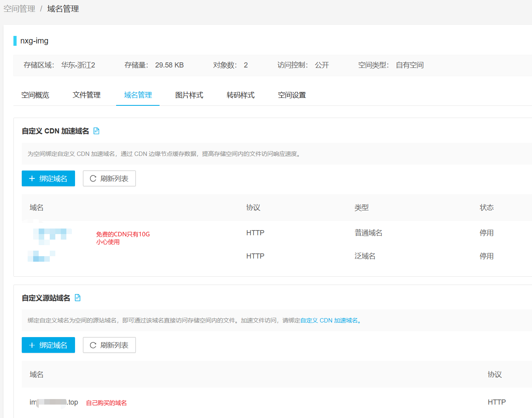Click 绑定域名 button under 自定义源站域名
Image resolution: width=532 pixels, height=418 pixels.
(48, 345)
